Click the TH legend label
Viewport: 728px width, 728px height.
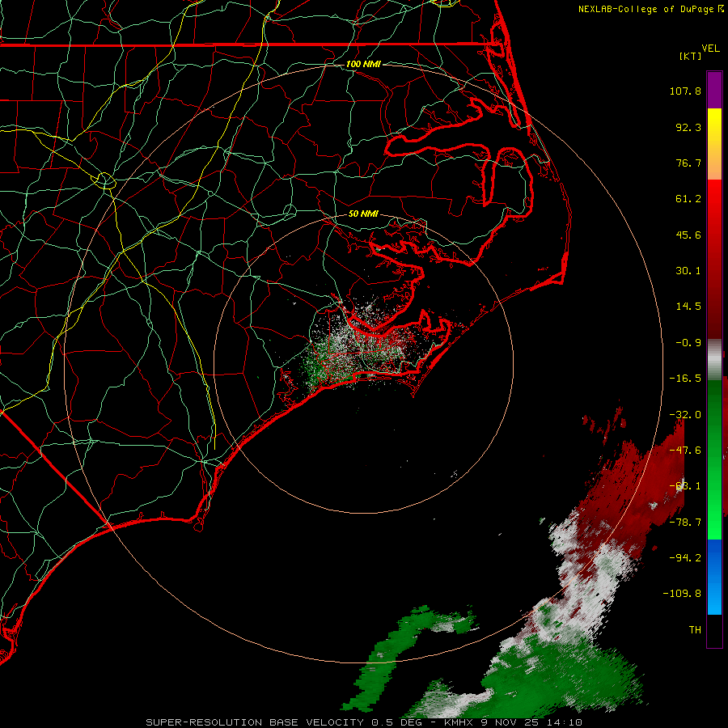pos(695,630)
